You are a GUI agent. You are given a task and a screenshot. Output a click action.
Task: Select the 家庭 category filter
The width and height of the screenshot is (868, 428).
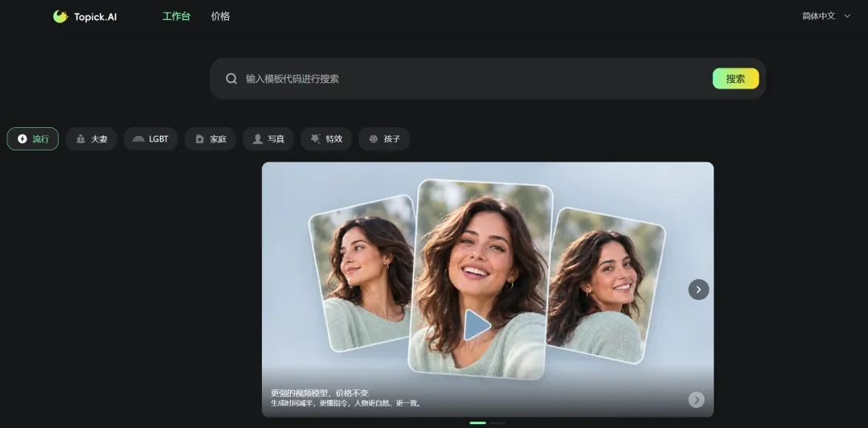point(211,138)
